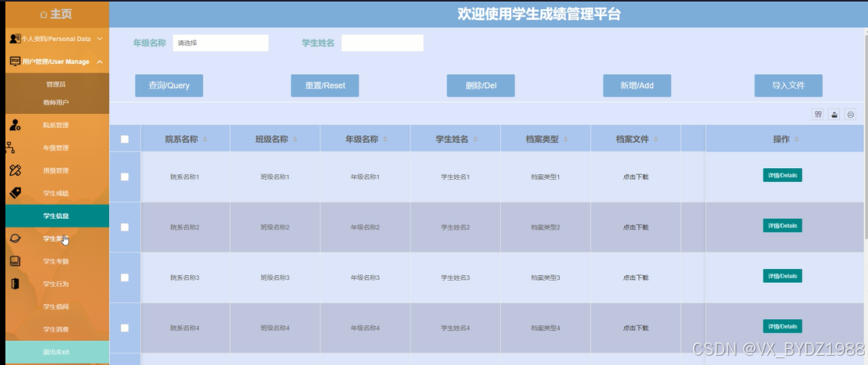Click the cell 档案类型4
The height and width of the screenshot is (365, 868).
click(x=546, y=328)
